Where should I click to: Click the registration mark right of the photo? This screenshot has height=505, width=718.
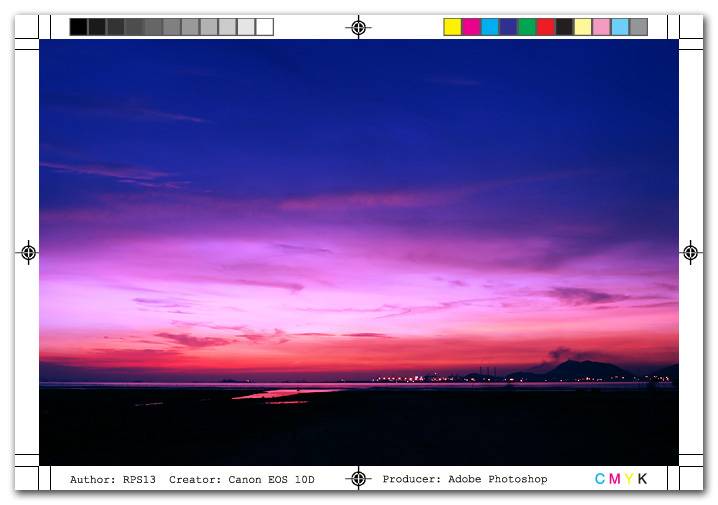(x=691, y=252)
